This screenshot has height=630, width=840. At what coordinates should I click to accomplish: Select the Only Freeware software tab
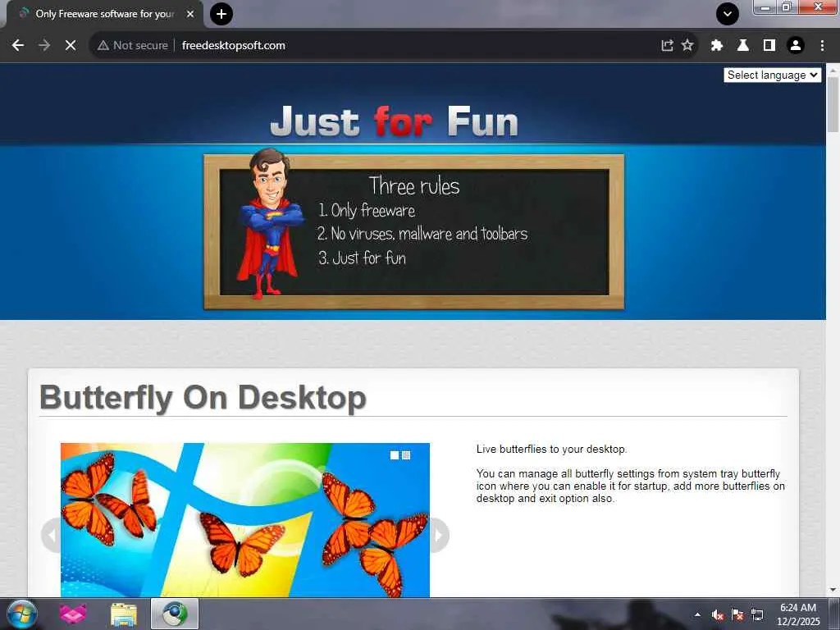pos(104,14)
